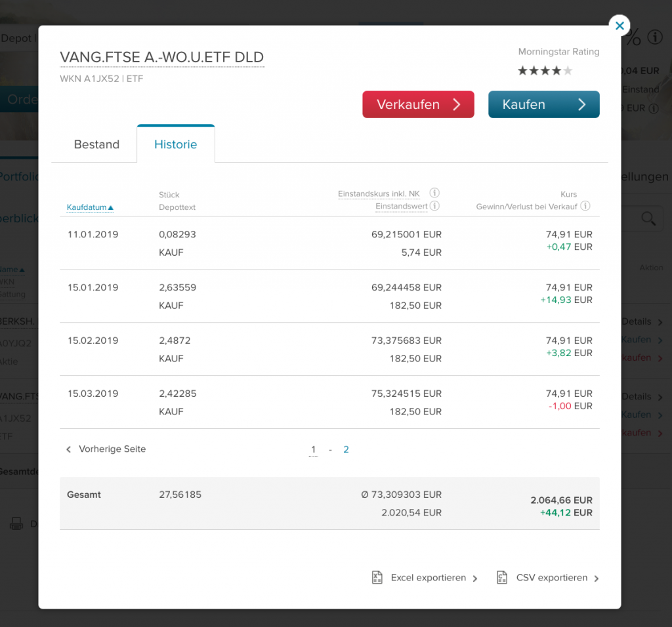Select average cost Ø 73,309303 EUR

pos(401,495)
